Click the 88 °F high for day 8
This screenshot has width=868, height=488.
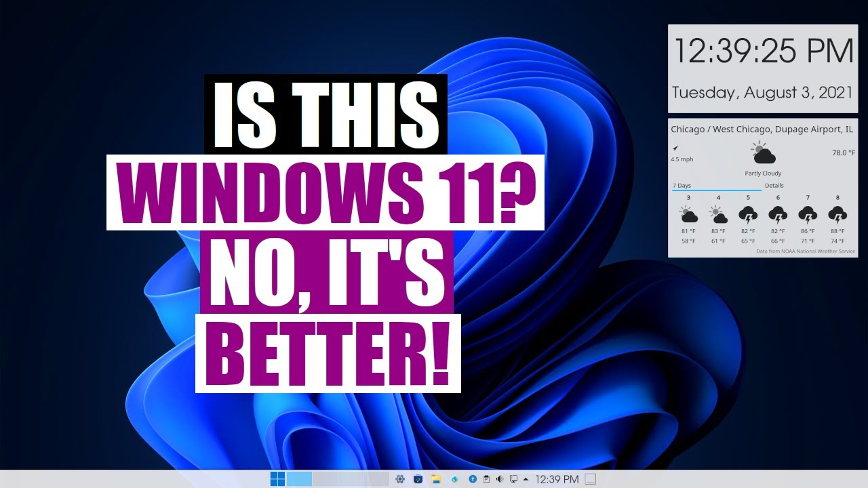(x=837, y=232)
